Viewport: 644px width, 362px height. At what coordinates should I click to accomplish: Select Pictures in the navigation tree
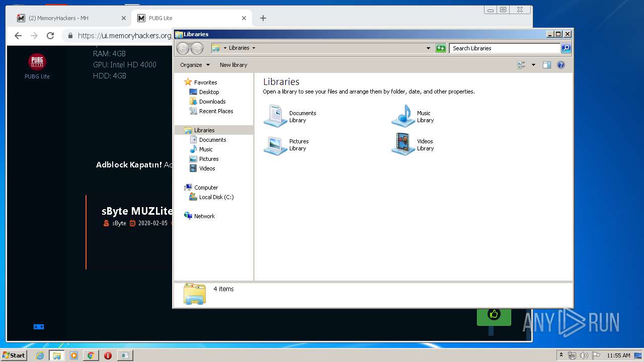click(209, 159)
